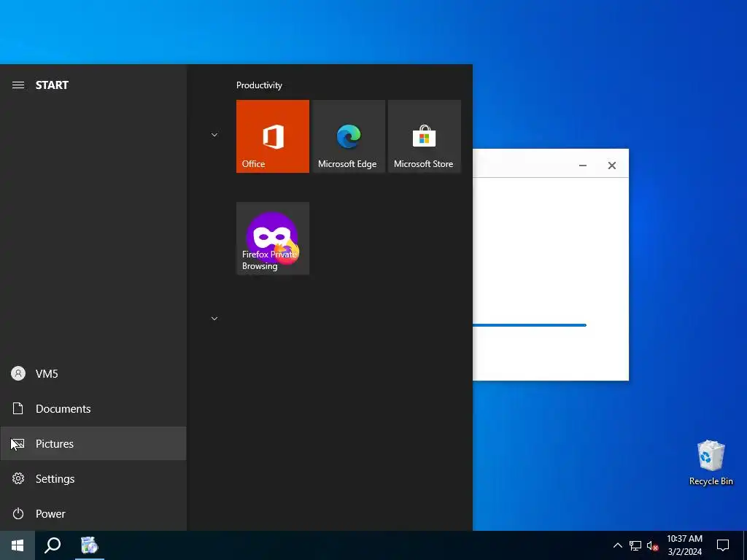Open Pictures from Start sidebar
The height and width of the screenshot is (560, 747).
[93, 444]
